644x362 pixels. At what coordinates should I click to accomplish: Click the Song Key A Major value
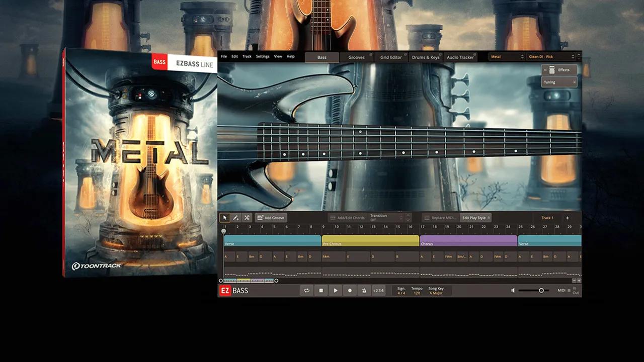436,293
